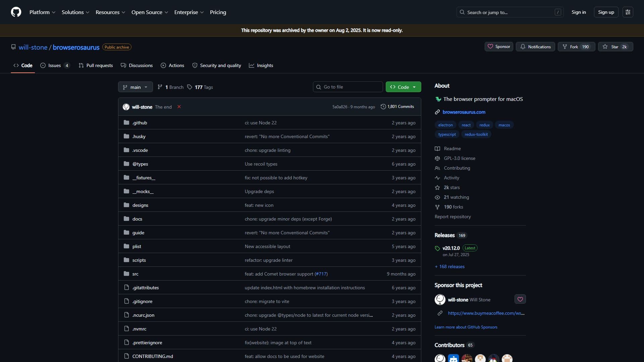The image size is (644, 362).
Task: Open the Actions tab
Action: tap(172, 65)
